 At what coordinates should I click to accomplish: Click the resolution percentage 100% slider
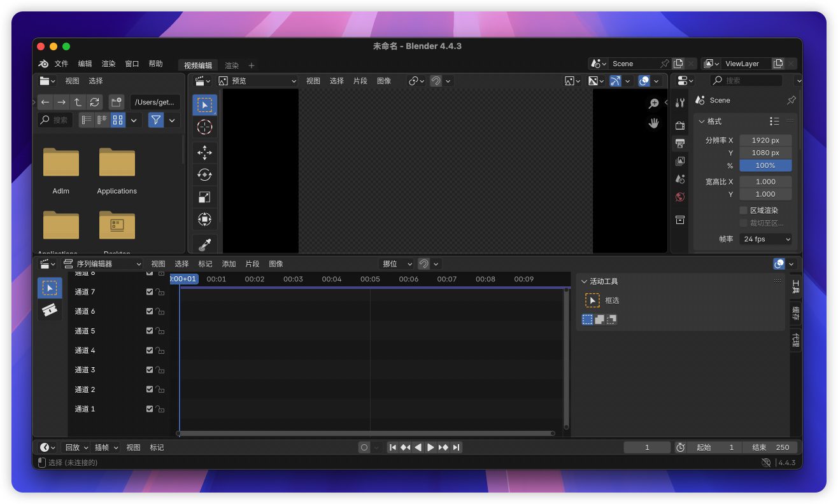pos(765,165)
